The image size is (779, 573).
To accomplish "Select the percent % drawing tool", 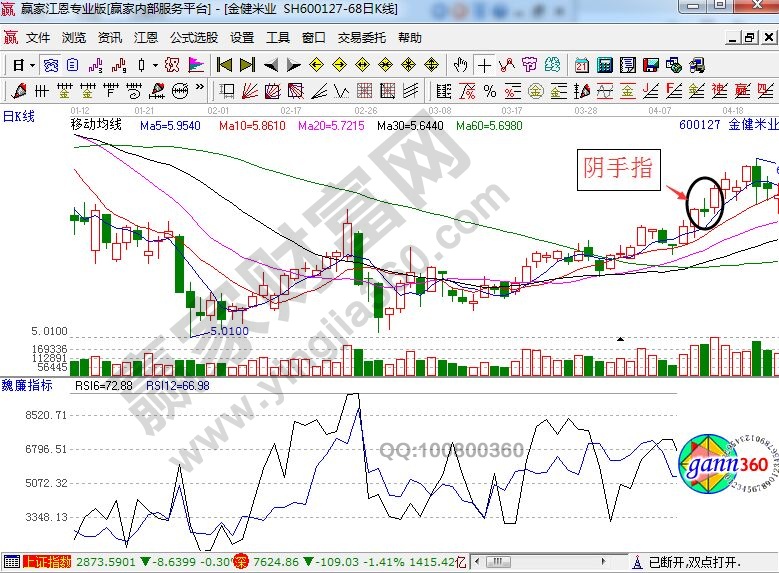I will (490, 91).
